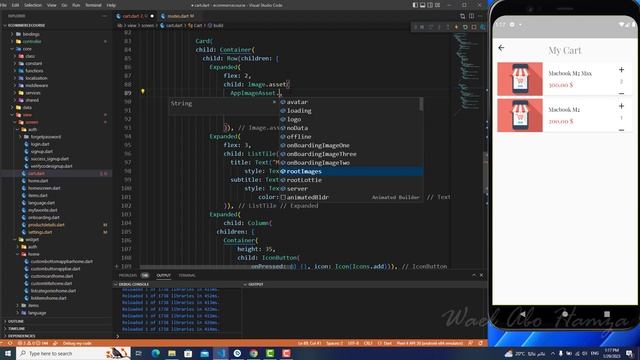Open the Run menu
This screenshot has height=360, width=640.
[x=76, y=5]
